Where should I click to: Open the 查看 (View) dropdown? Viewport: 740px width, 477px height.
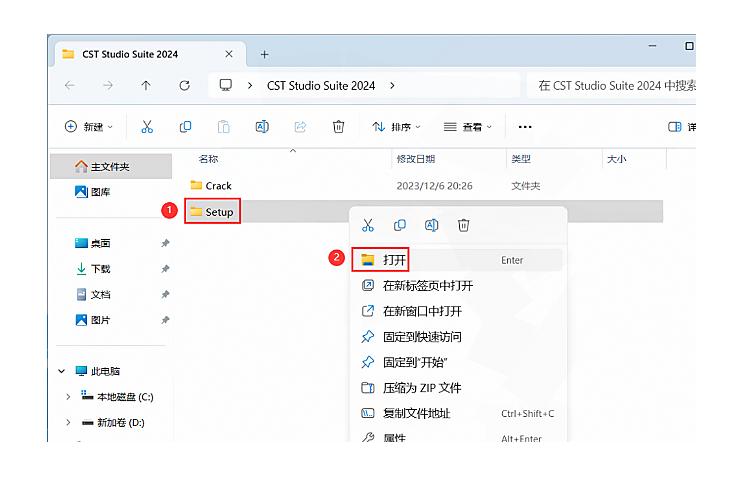coord(468,126)
